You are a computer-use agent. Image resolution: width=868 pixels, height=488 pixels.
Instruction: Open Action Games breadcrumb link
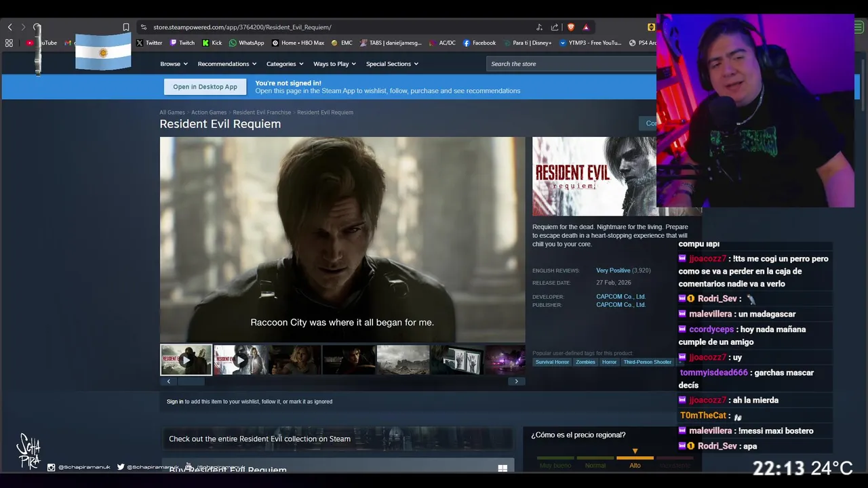point(209,113)
